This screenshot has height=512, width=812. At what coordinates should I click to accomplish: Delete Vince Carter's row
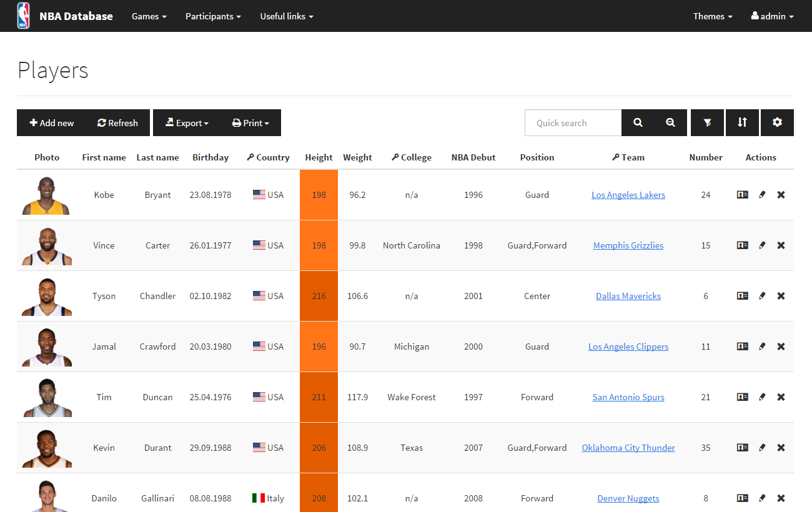click(x=781, y=245)
